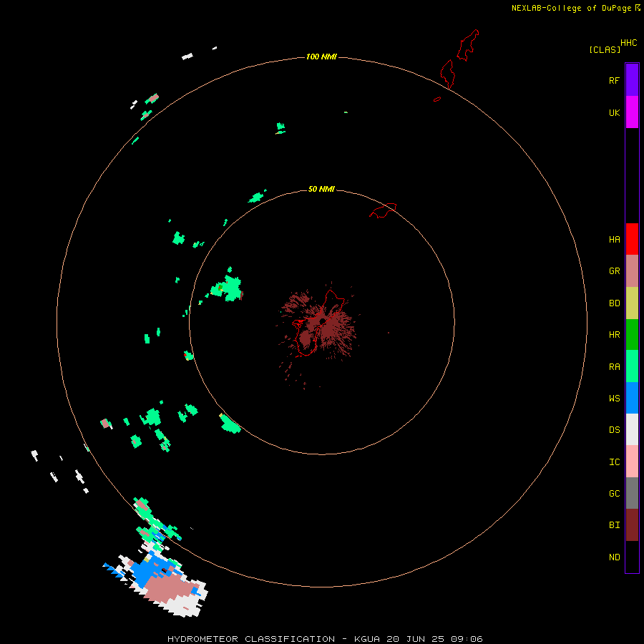Click the GR legend color swatch
Viewport: 644px width, 644px height.
[632, 271]
